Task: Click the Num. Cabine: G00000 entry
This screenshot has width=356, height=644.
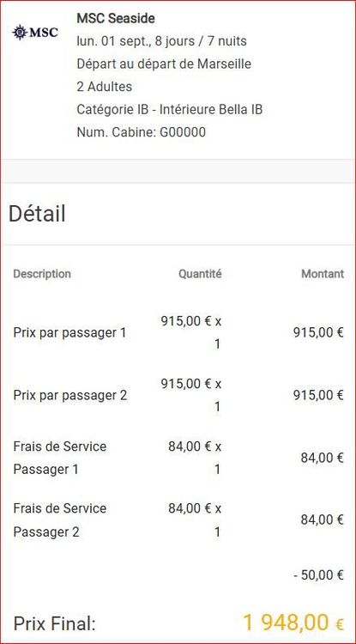Action: tap(141, 132)
